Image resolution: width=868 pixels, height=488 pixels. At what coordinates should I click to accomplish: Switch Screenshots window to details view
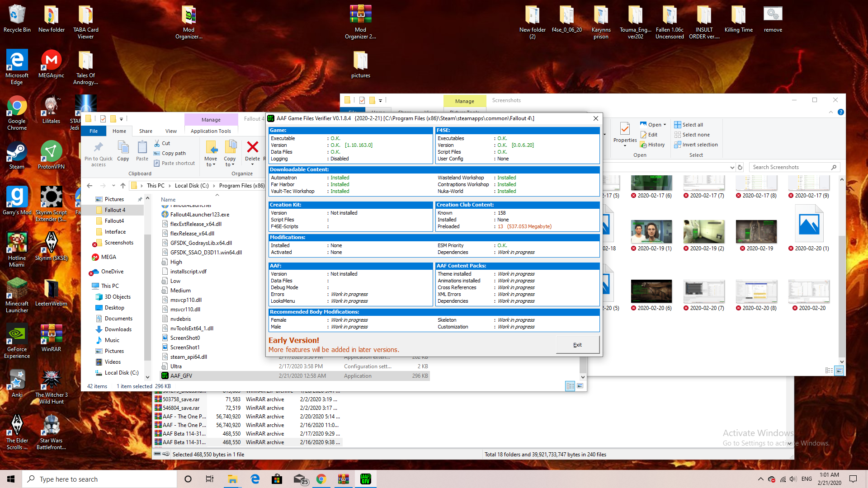[829, 371]
